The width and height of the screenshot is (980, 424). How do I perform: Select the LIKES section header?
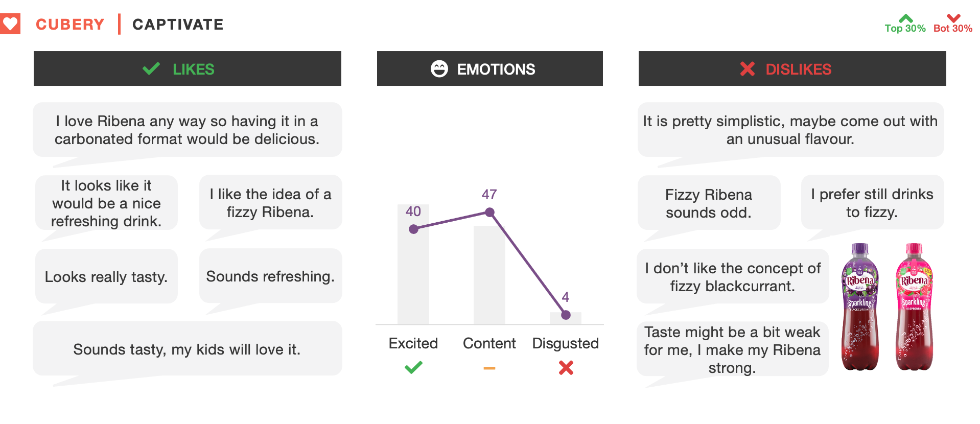pyautogui.click(x=193, y=69)
